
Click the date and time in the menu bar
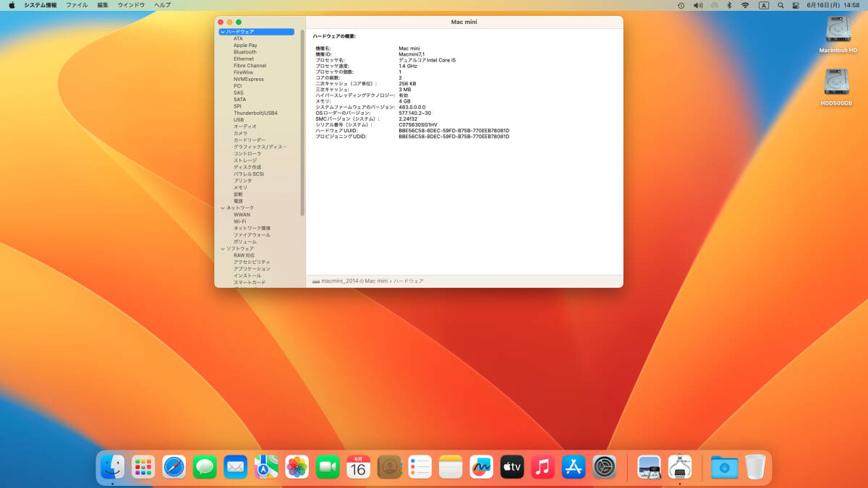[834, 5]
